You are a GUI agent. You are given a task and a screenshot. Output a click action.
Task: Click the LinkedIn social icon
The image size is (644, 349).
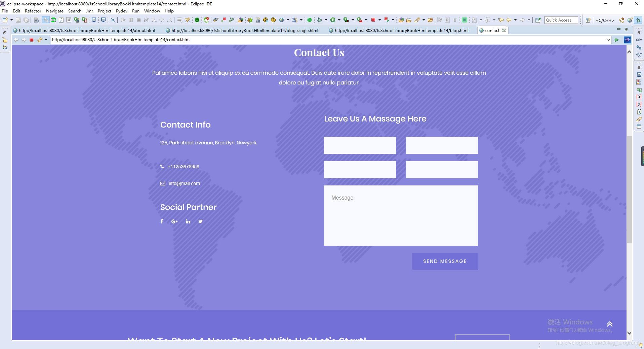[188, 221]
